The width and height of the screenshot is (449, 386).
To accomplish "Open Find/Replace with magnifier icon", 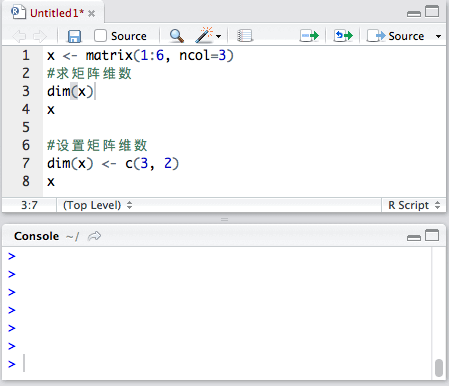I will (176, 36).
